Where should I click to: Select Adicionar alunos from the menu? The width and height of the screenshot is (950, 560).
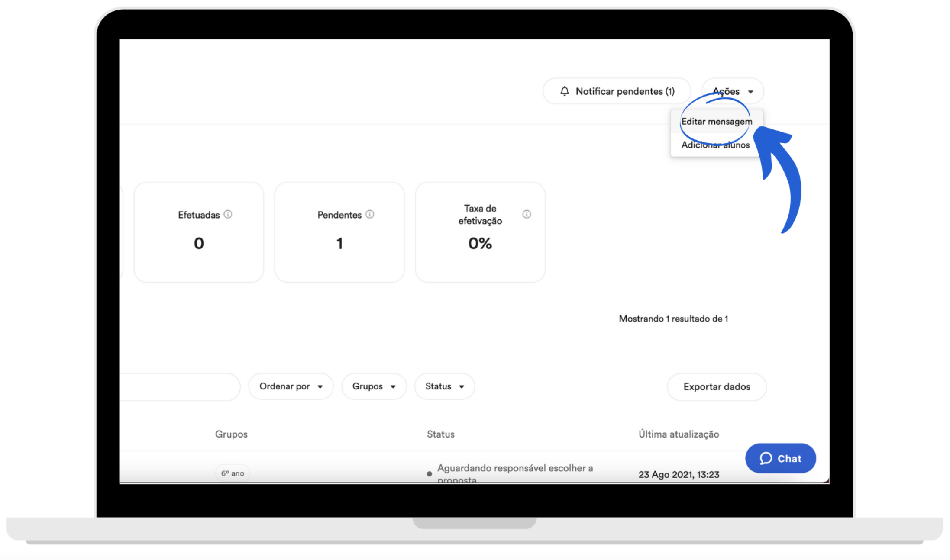point(715,145)
